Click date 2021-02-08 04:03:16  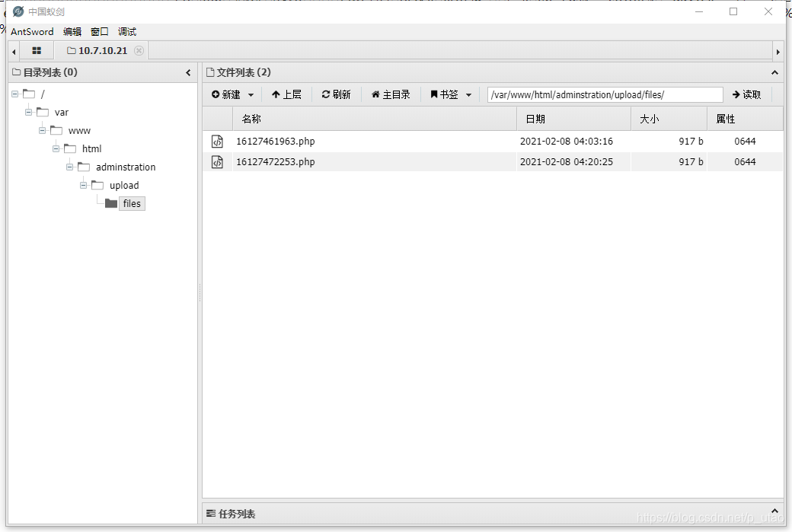pyautogui.click(x=567, y=142)
